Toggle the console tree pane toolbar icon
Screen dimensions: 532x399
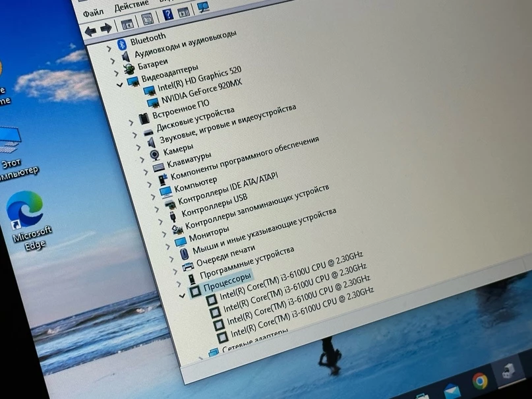tap(128, 24)
